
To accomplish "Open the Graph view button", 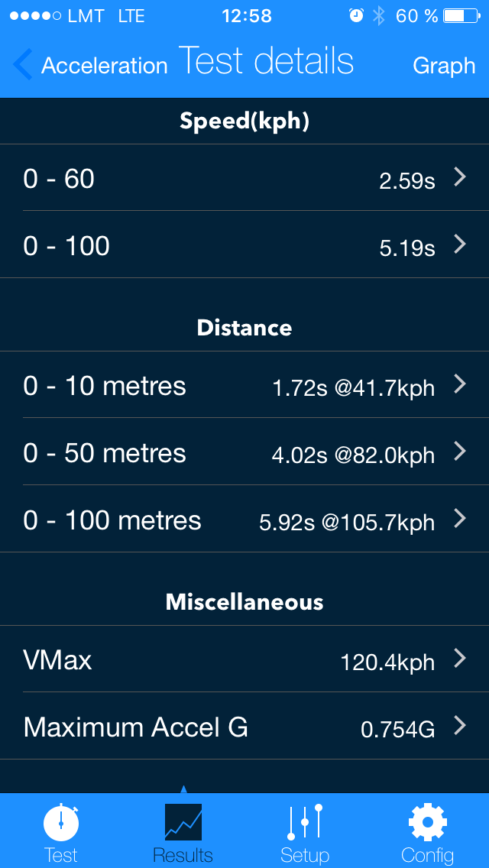I will click(444, 66).
